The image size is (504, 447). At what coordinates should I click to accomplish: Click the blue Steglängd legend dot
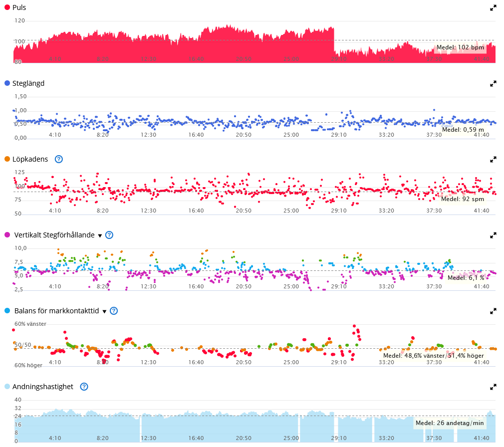7,83
